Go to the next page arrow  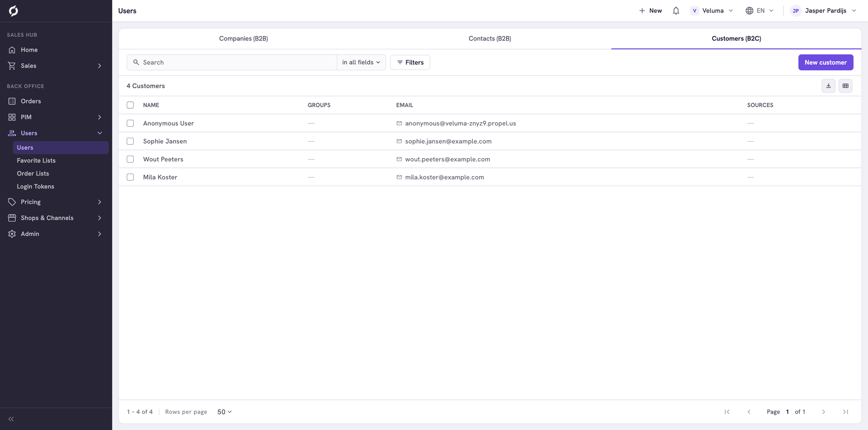click(824, 412)
